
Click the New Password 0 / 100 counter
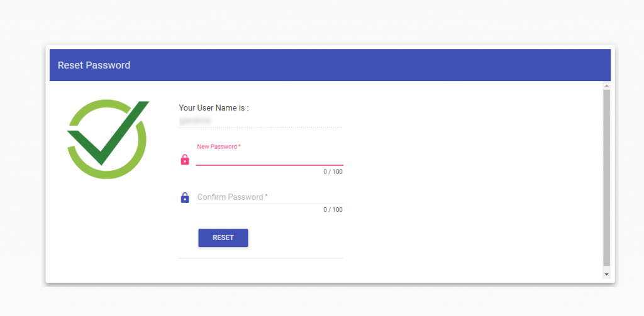coord(333,172)
